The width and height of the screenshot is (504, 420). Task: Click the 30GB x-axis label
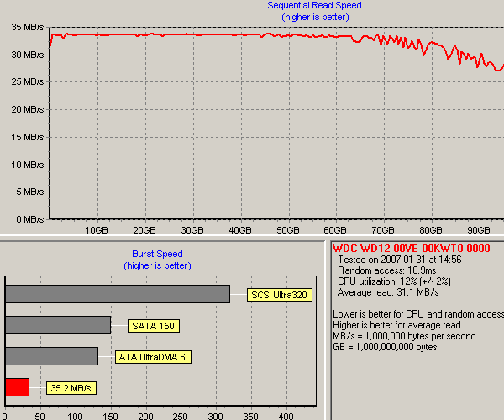(192, 230)
